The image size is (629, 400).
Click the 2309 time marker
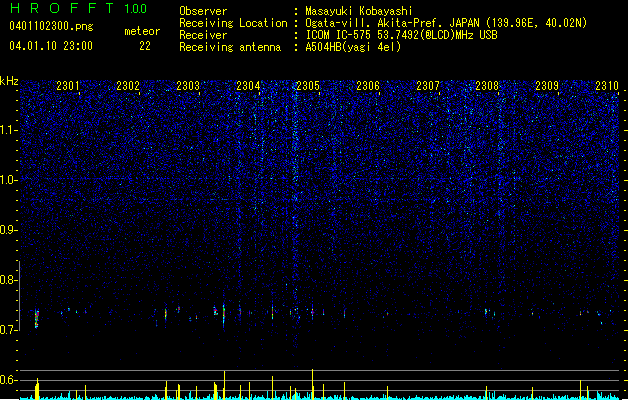pyautogui.click(x=547, y=86)
